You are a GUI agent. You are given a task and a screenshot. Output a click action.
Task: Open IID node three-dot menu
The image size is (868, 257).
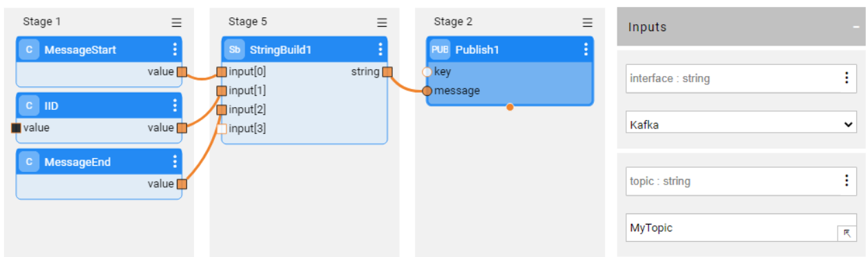coord(175,106)
